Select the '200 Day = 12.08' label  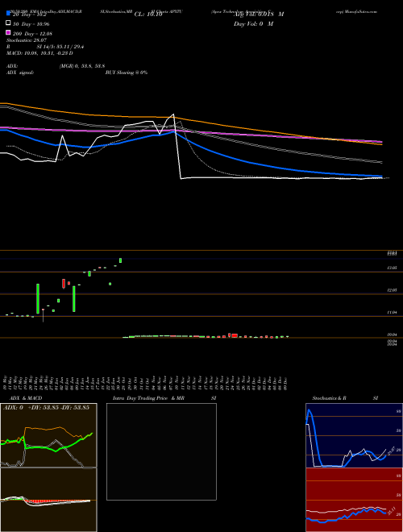(32, 34)
